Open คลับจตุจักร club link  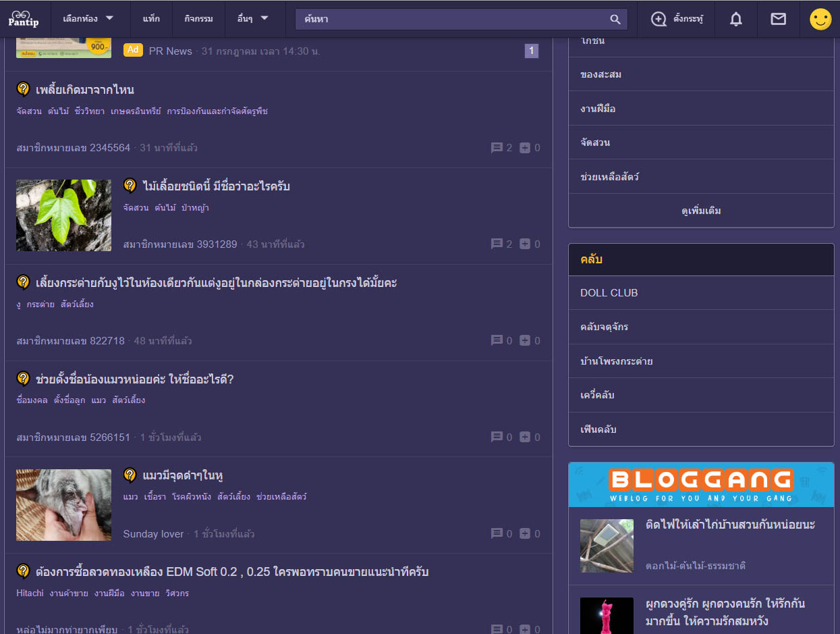coord(701,327)
